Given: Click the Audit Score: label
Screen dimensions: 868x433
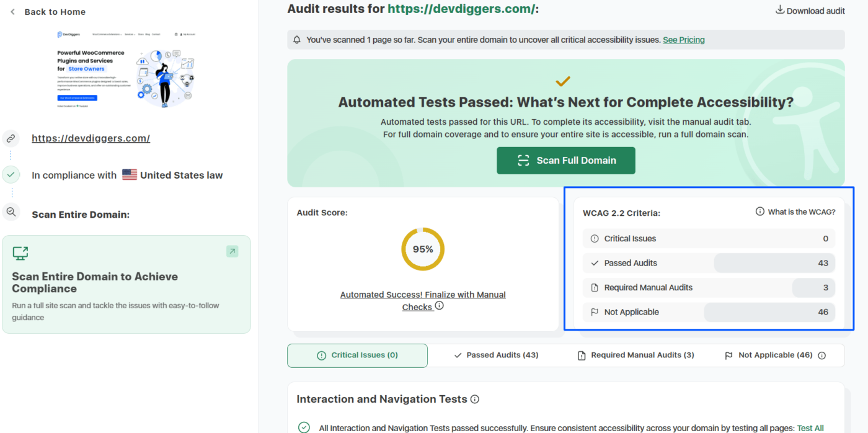Looking at the screenshot, I should (x=322, y=213).
